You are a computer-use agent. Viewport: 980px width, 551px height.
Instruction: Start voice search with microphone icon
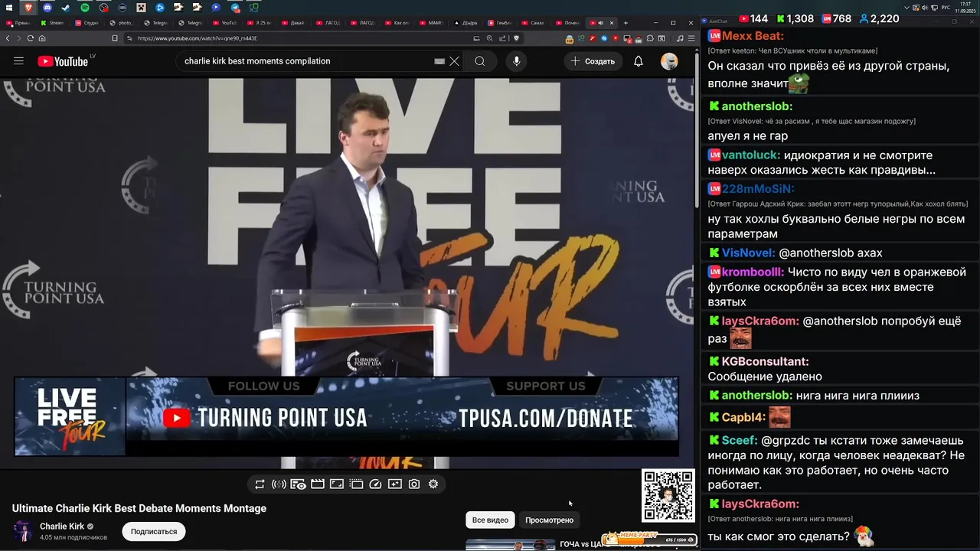(x=517, y=61)
